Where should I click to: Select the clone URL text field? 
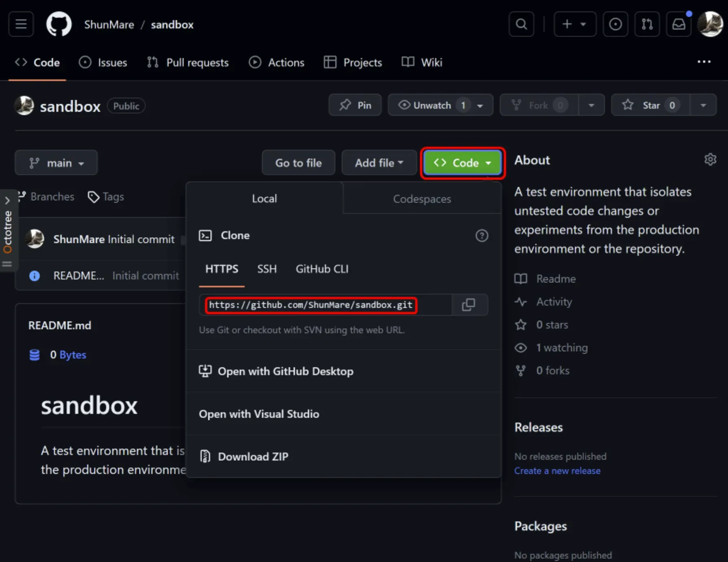[x=310, y=305]
